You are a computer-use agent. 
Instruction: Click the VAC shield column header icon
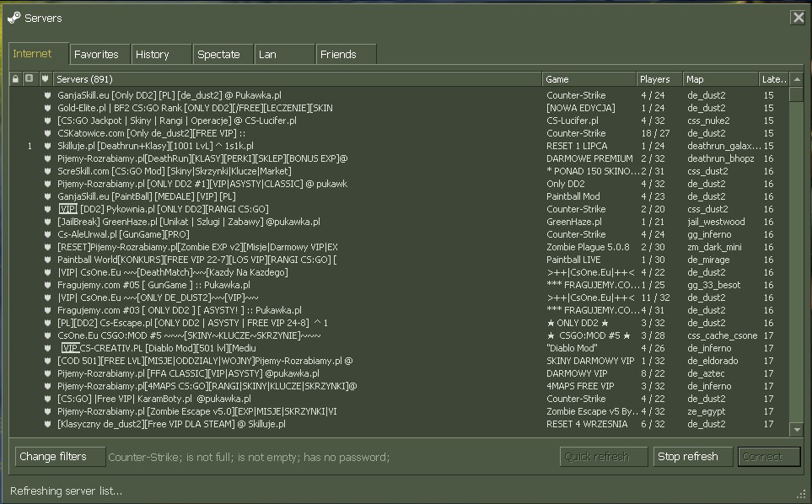pos(45,78)
